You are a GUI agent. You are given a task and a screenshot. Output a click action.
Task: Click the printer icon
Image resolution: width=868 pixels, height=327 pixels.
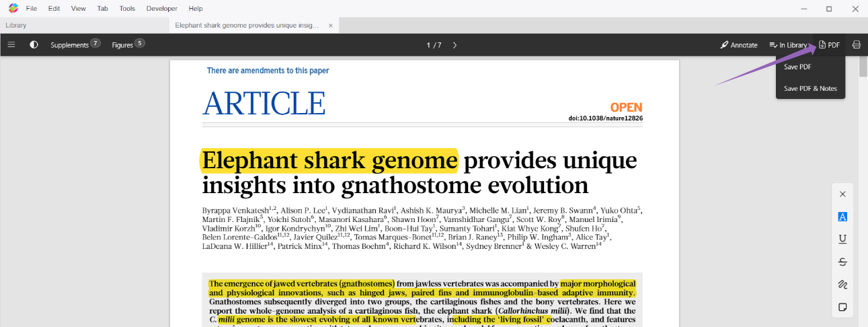pos(856,45)
